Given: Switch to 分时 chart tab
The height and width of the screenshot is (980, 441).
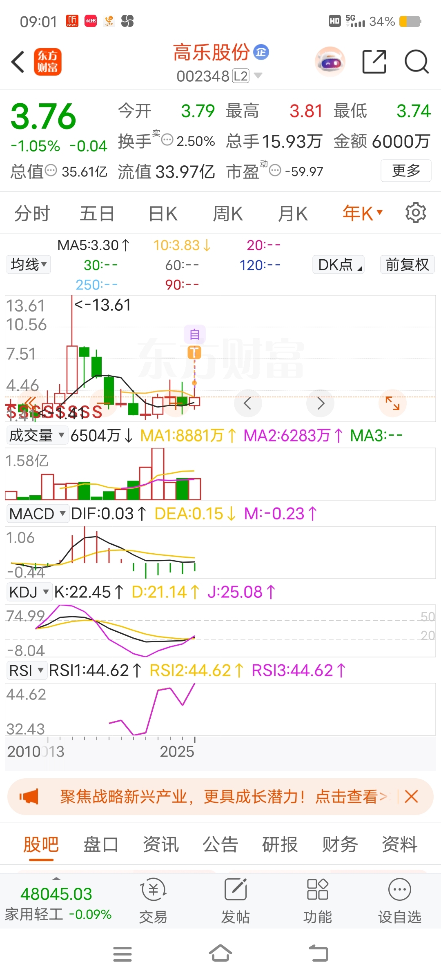Looking at the screenshot, I should (32, 213).
